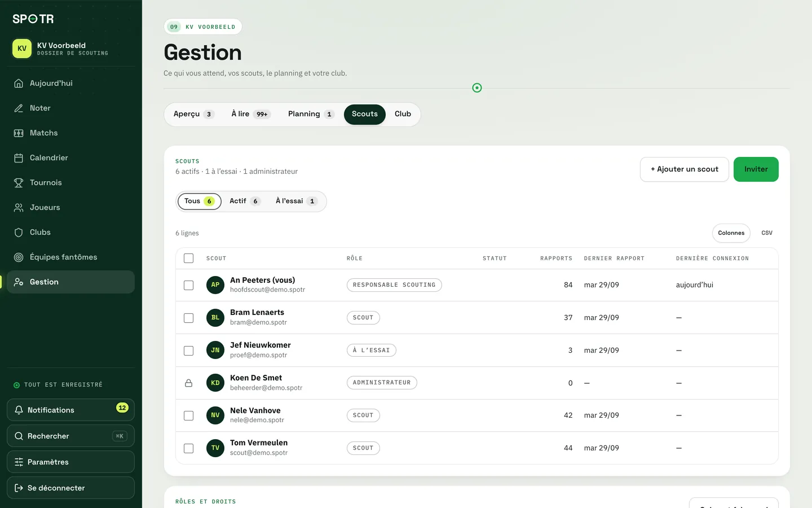Check the Nele Vanhove row
812x508 pixels.
coord(189,415)
